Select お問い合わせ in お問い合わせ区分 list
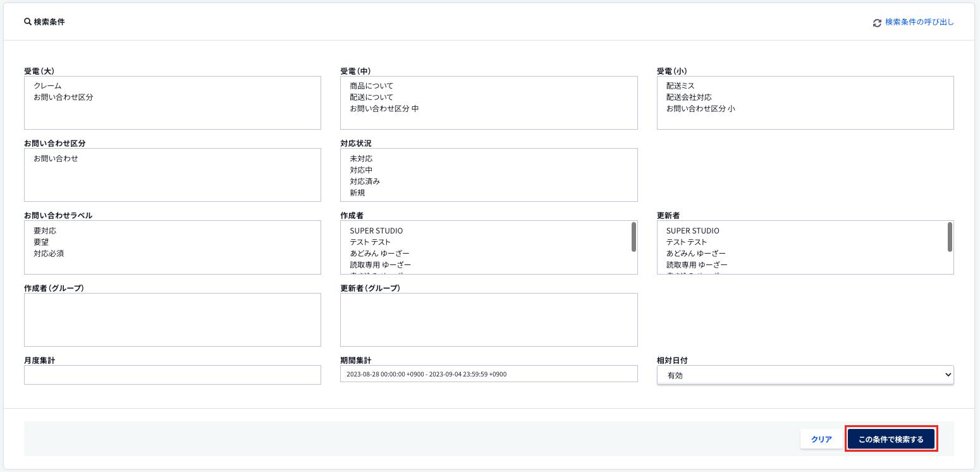Viewport: 980px width, 472px height. (56, 159)
